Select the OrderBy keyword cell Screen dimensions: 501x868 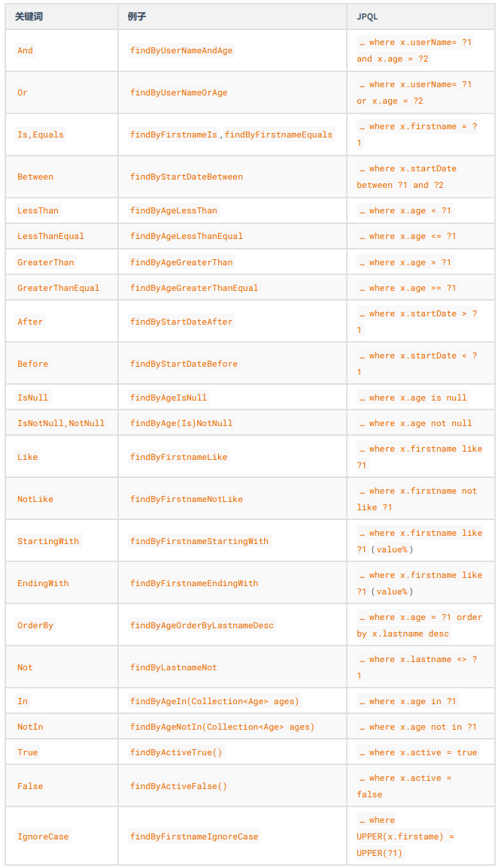pyautogui.click(x=35, y=625)
